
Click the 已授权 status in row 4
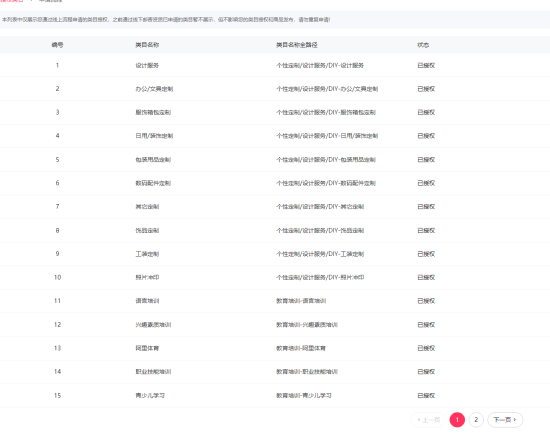[x=426, y=136]
